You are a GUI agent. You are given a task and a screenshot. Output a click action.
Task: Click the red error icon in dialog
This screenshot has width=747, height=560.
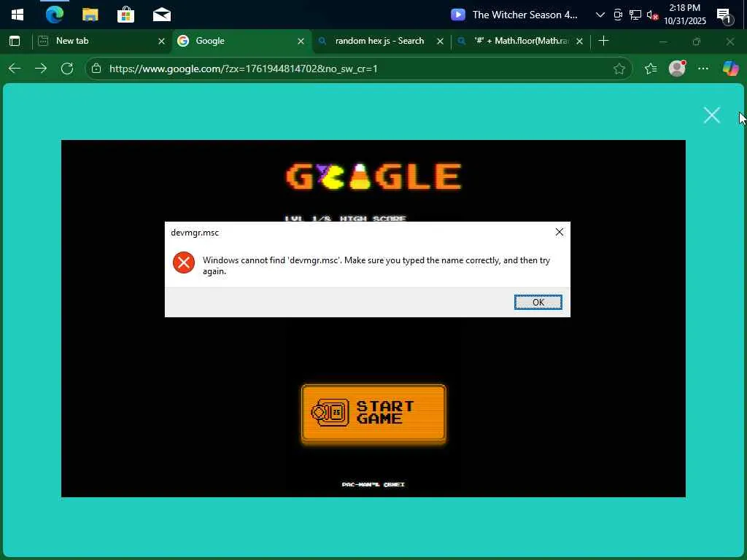(183, 262)
